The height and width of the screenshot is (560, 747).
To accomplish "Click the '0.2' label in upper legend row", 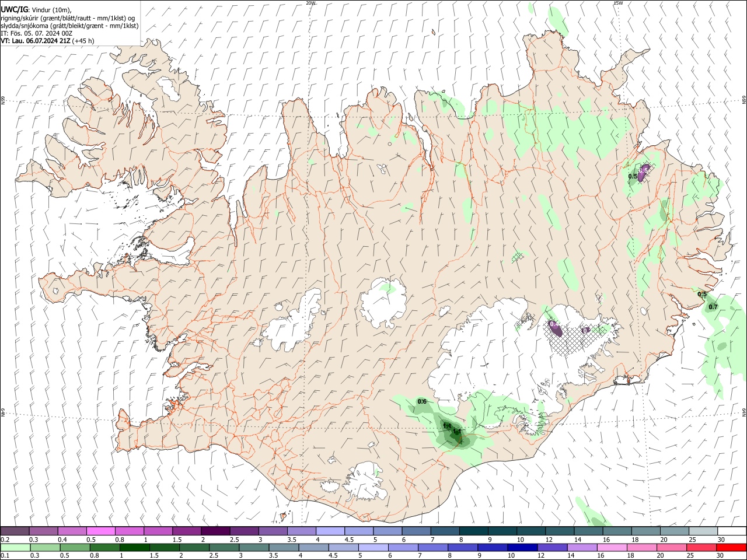I will click(5, 540).
